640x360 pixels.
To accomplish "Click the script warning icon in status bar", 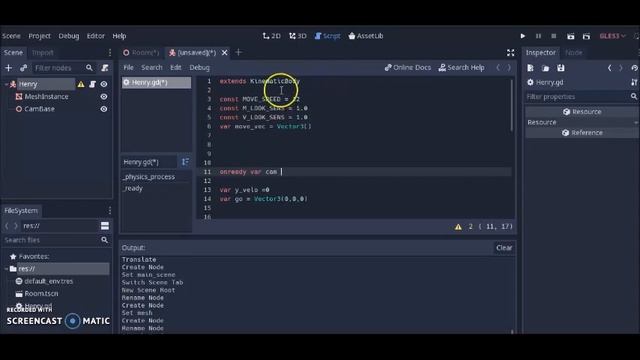I will click(458, 227).
